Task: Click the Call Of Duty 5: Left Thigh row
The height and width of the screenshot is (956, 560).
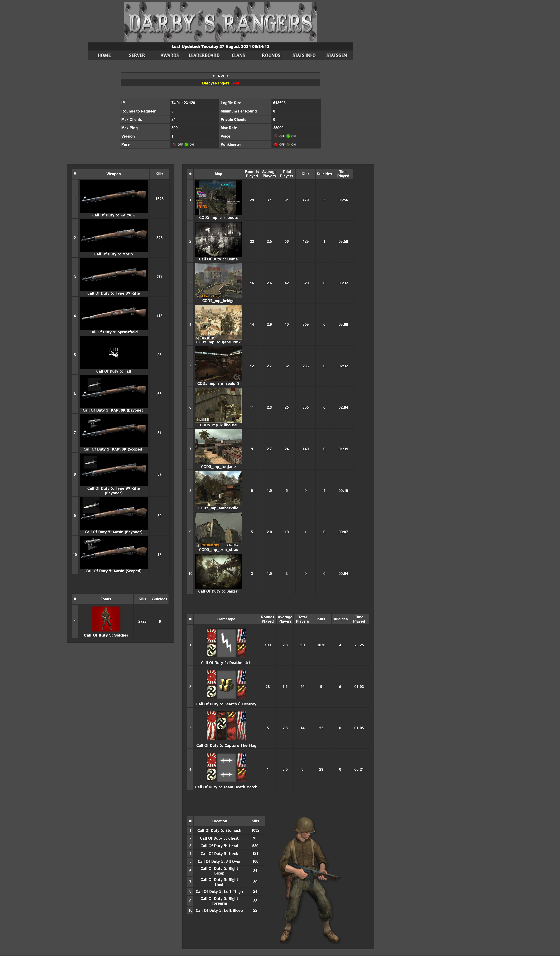Action: [x=226, y=892]
